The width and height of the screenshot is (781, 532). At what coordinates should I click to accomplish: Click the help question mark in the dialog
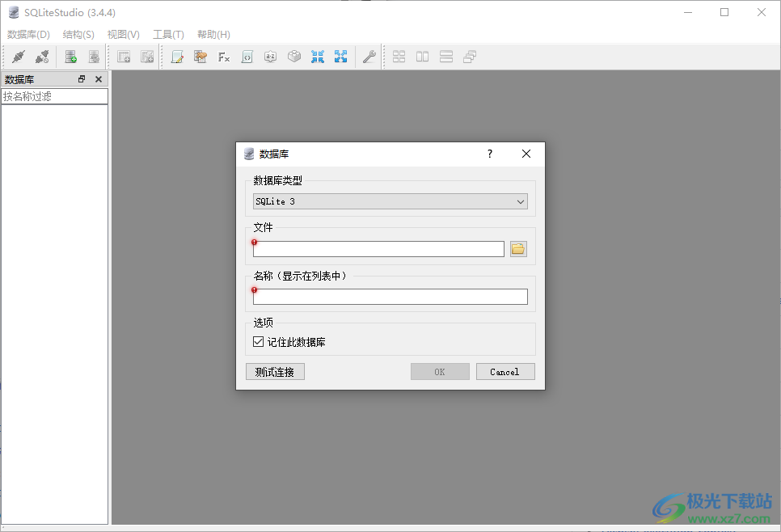click(x=489, y=154)
